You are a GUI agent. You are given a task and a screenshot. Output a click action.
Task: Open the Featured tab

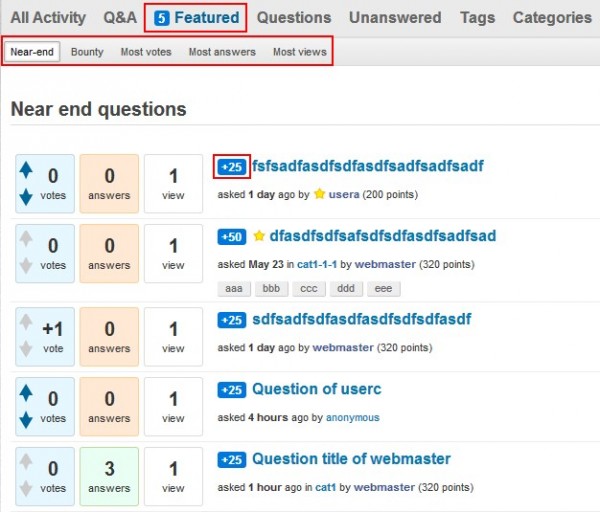point(196,17)
